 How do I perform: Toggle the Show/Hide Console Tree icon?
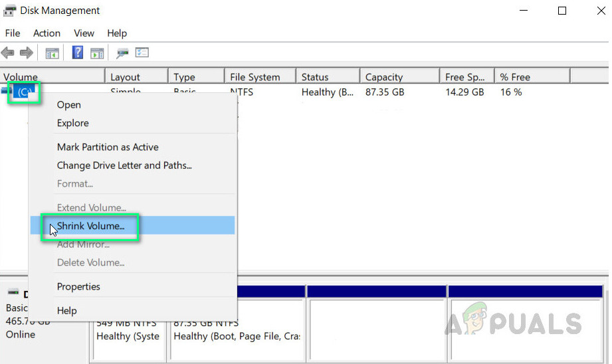pyautogui.click(x=52, y=53)
